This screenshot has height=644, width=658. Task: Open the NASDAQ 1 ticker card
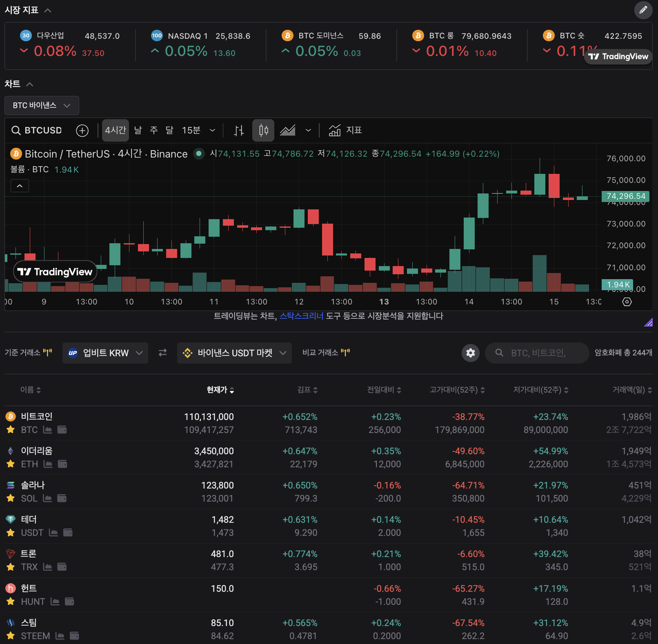click(200, 44)
